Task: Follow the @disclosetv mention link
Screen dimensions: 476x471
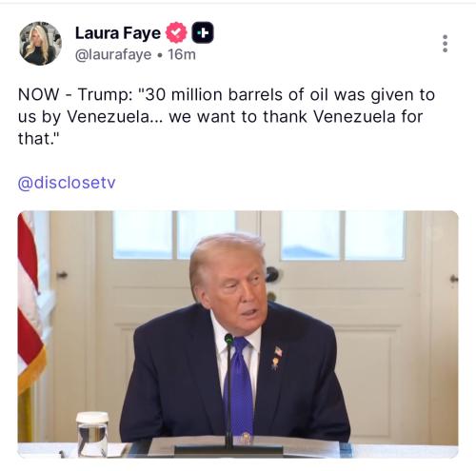Action: (67, 183)
